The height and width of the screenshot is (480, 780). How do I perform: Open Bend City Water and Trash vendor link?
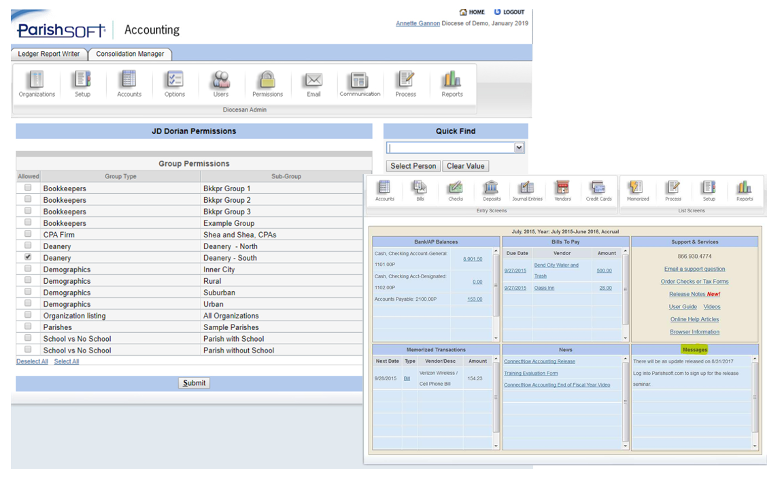click(556, 271)
